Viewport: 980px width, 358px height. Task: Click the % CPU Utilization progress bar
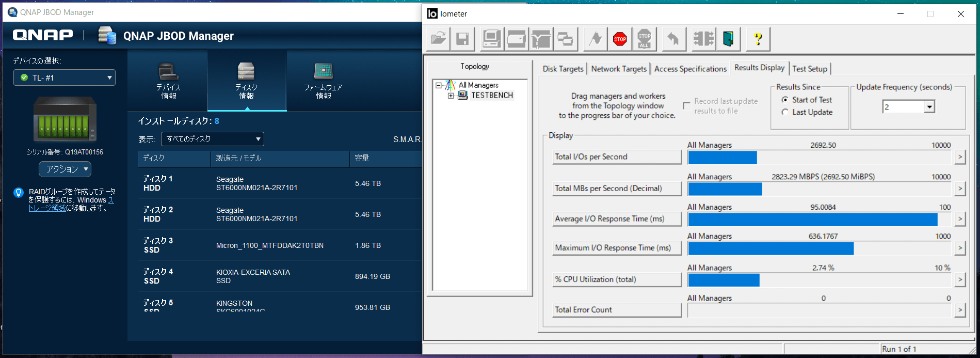pyautogui.click(x=820, y=280)
